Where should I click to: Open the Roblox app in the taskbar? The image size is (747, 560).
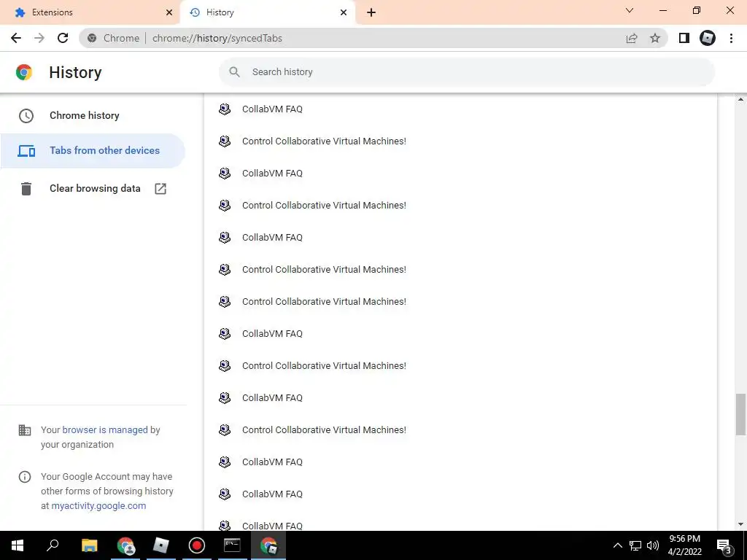[x=161, y=545]
